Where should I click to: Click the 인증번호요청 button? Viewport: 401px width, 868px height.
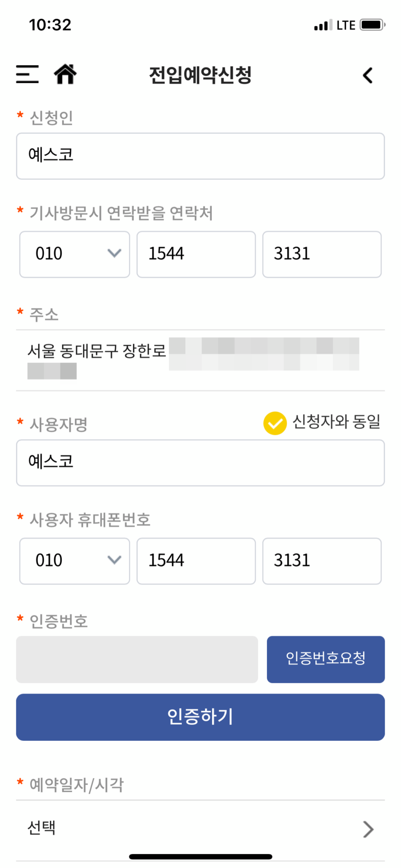pyautogui.click(x=325, y=659)
